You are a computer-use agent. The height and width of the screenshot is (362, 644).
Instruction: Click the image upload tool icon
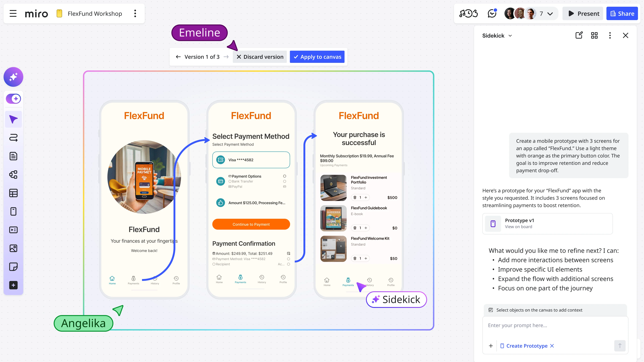click(13, 248)
